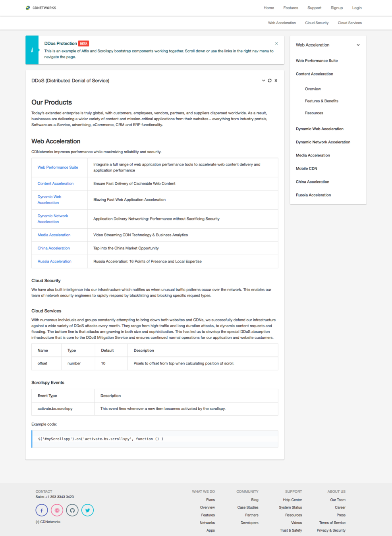
Task: Click the info icon in DDos Protection alert
Action: point(32,50)
